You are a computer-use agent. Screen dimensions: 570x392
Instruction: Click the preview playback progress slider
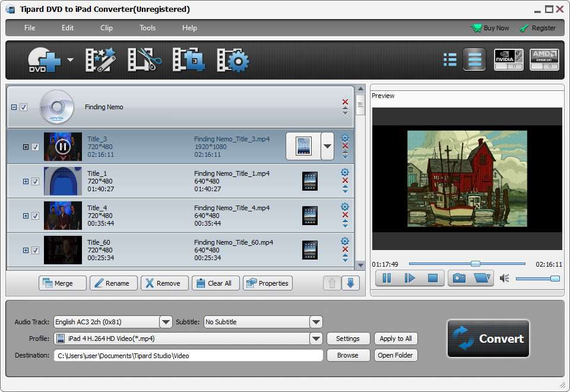tap(467, 264)
